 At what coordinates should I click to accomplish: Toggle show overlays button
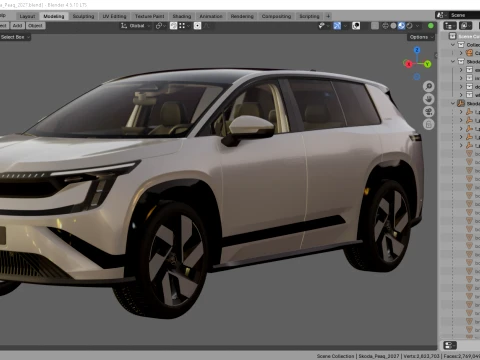click(x=356, y=26)
